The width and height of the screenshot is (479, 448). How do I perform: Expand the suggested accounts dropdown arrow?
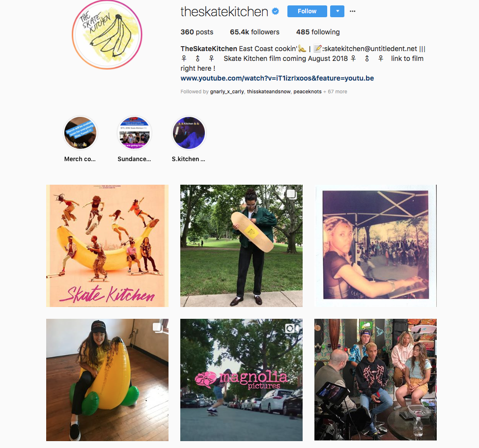click(x=337, y=11)
